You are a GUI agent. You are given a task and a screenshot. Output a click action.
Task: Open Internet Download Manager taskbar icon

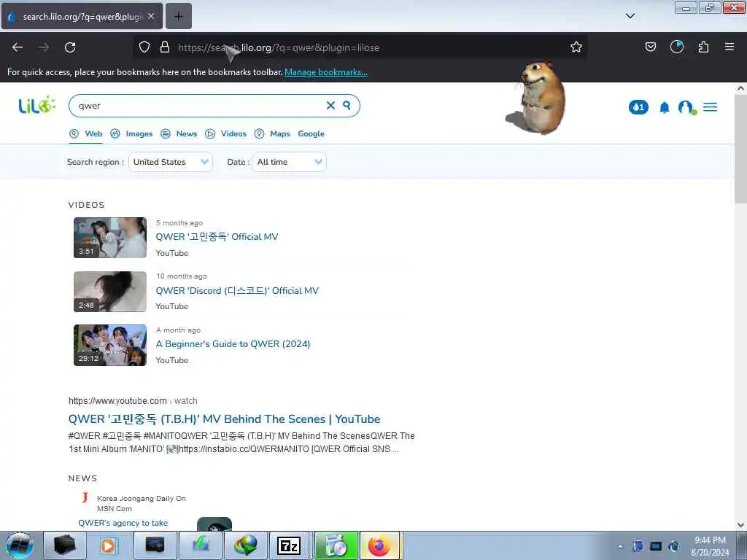(246, 545)
